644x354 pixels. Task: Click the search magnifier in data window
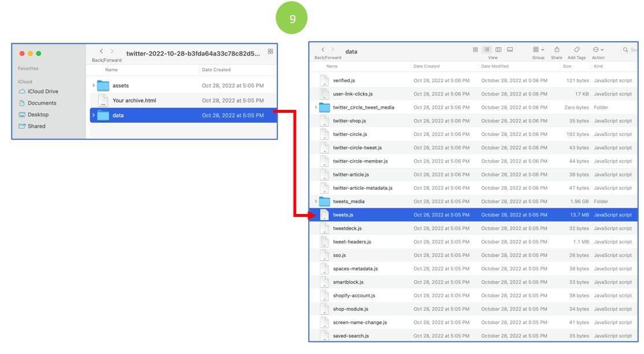click(x=625, y=50)
